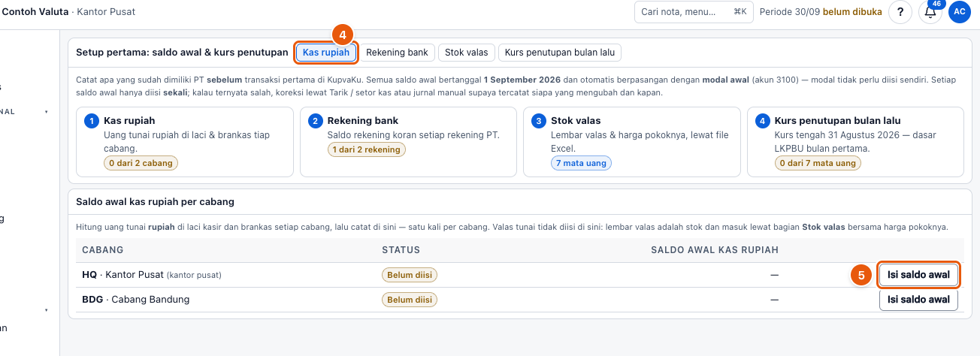This screenshot has width=980, height=356.
Task: Click the 1 dari 2 rekening badge
Action: 366,149
